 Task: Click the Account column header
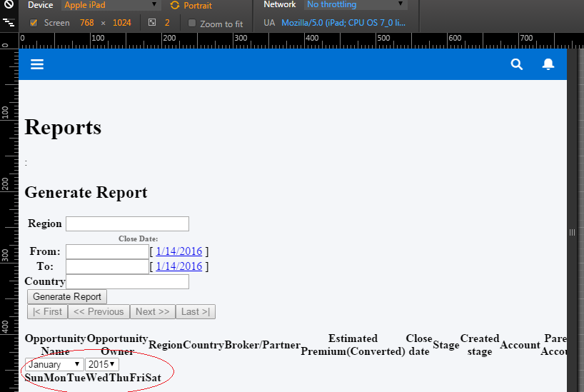click(x=520, y=345)
